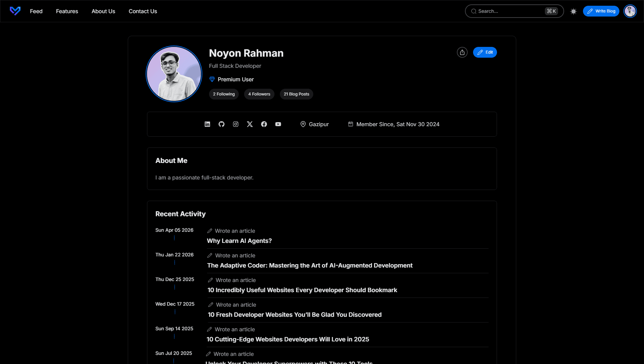Image resolution: width=644 pixels, height=364 pixels.
Task: Open the Facebook profile icon
Action: point(264,124)
